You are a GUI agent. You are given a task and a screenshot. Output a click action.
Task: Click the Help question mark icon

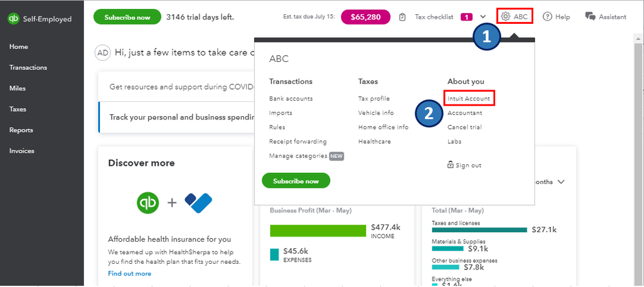(548, 17)
